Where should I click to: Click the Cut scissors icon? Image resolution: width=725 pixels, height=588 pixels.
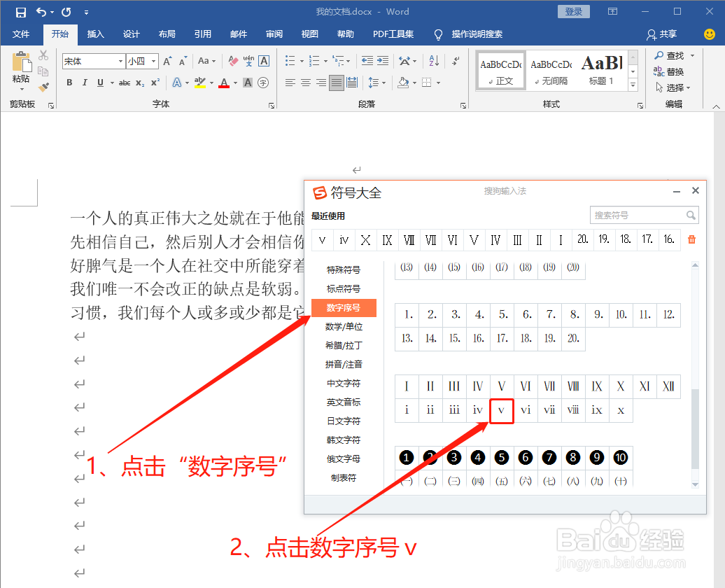[x=43, y=55]
